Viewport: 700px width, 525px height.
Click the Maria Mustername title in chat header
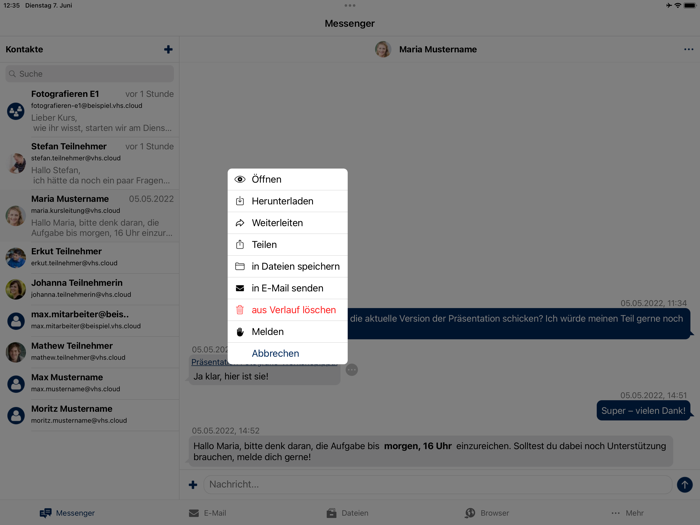click(438, 50)
